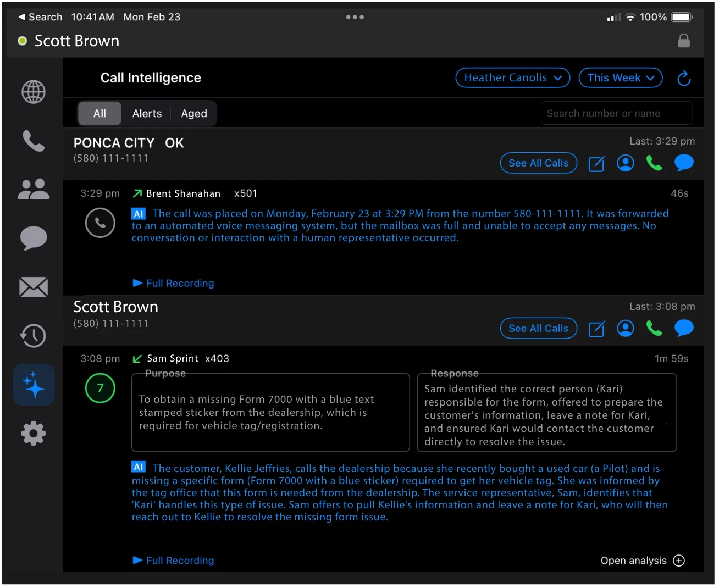This screenshot has height=588, width=719.
Task: Open the globe icon in the sidebar
Action: (x=33, y=92)
